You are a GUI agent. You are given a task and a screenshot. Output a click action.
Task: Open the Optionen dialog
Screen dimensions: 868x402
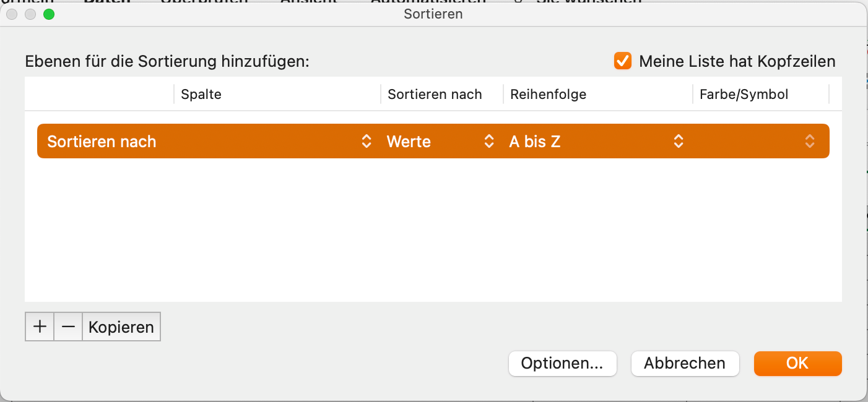click(562, 364)
